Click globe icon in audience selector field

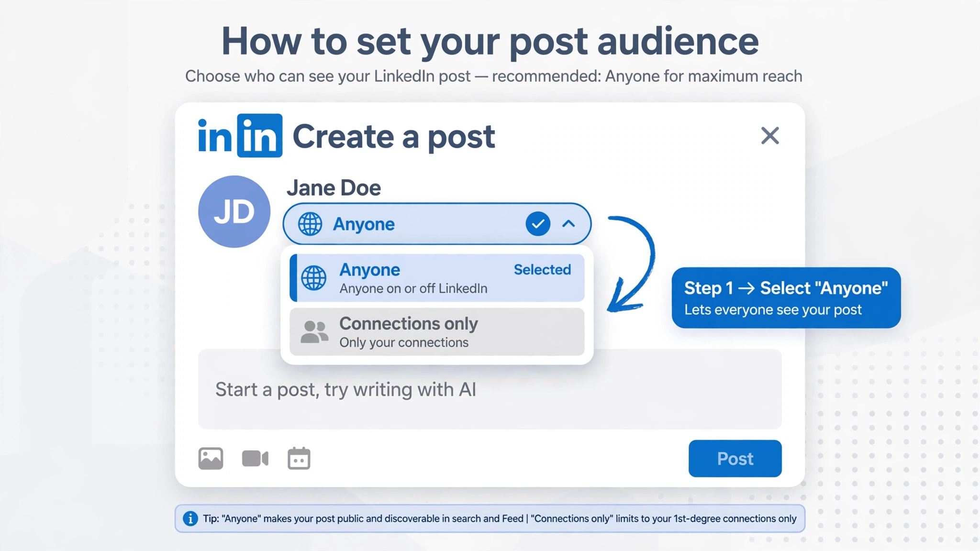click(x=310, y=224)
